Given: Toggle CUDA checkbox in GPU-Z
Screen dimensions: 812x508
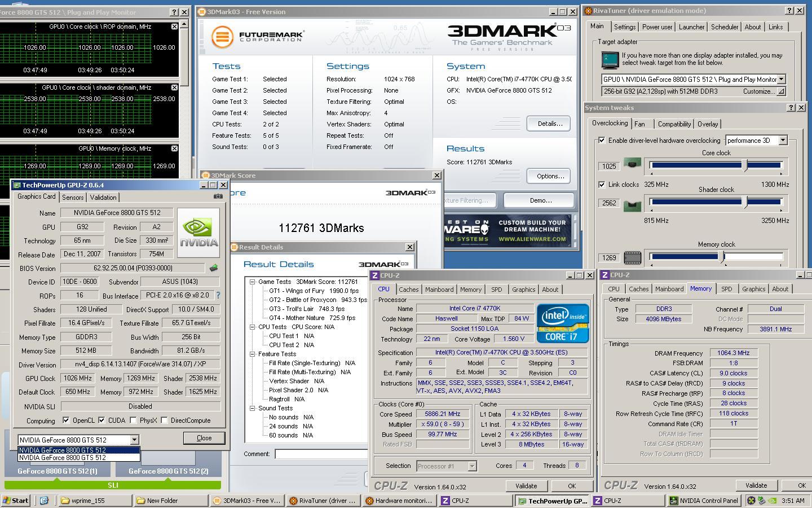Looking at the screenshot, I should (102, 420).
